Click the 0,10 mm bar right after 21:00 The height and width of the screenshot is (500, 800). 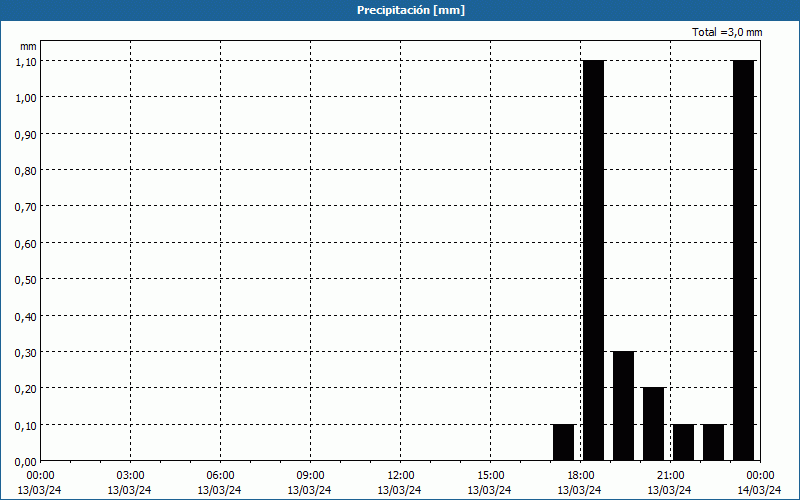click(x=684, y=442)
